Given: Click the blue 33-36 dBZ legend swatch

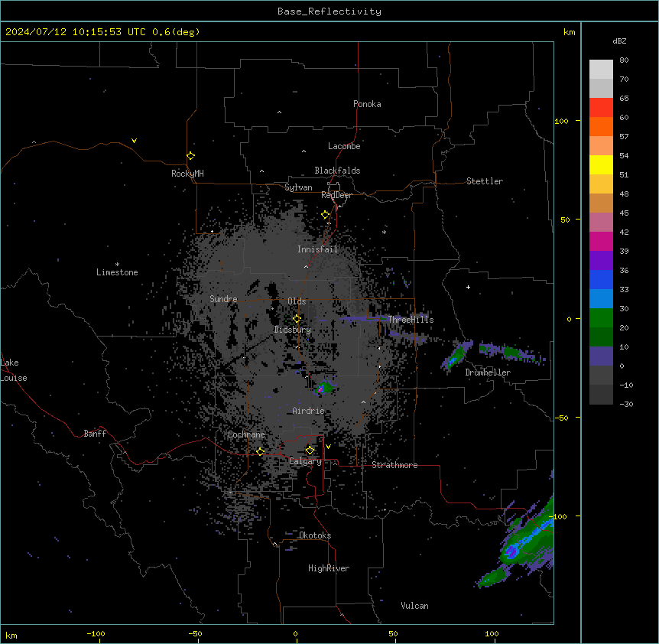Looking at the screenshot, I should (601, 279).
